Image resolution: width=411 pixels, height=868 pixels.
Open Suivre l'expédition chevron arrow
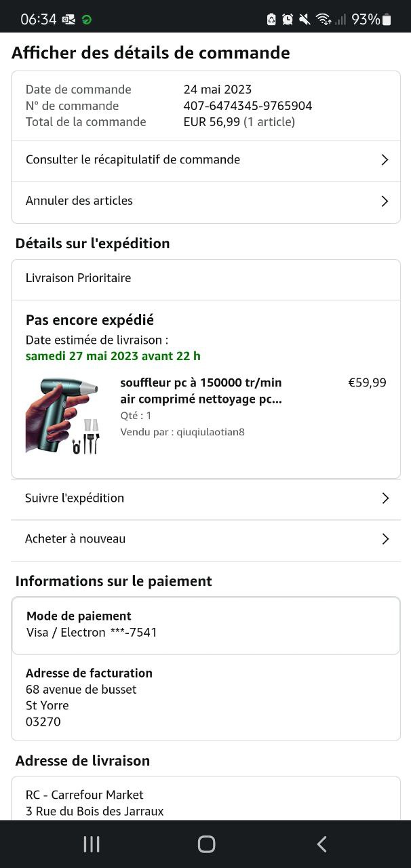pos(385,498)
